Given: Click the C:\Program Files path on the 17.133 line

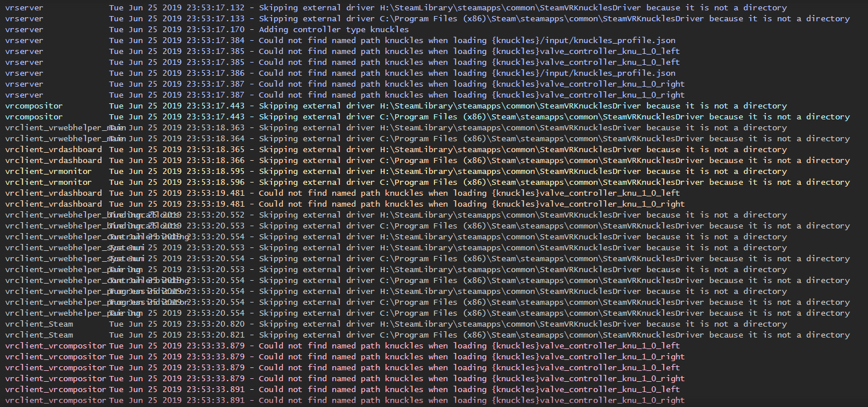Looking at the screenshot, I should coord(542,18).
